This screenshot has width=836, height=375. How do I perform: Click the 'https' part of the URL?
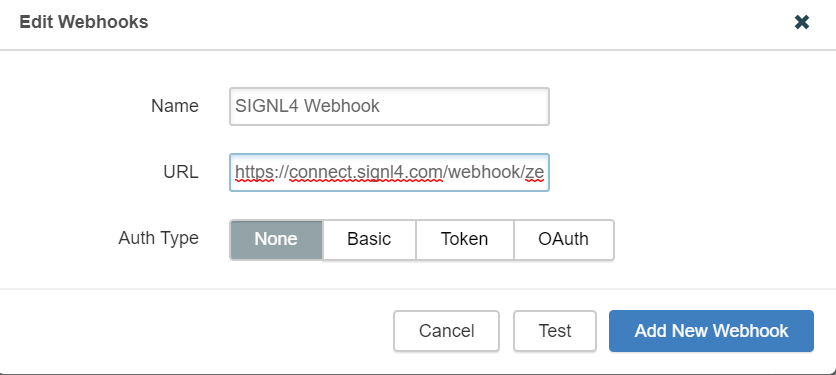click(x=254, y=172)
